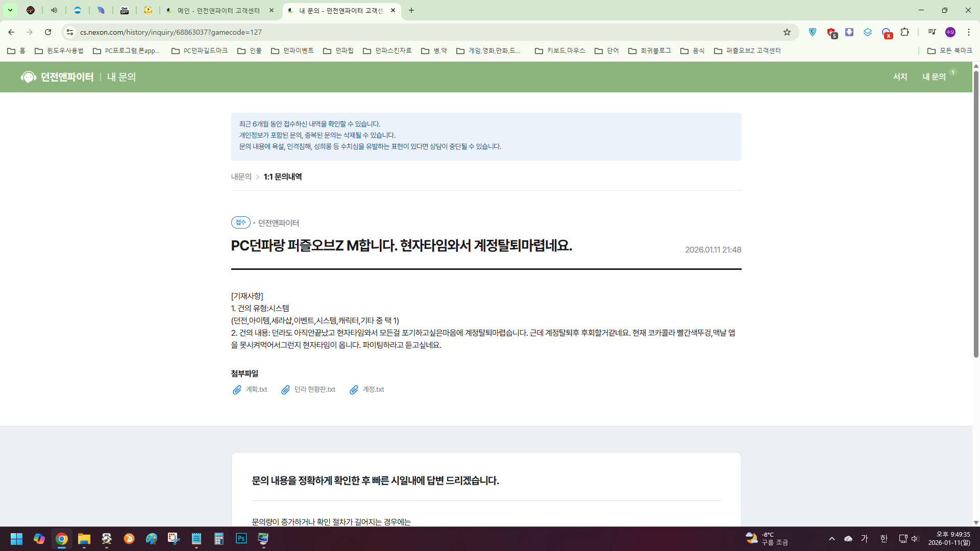Reload the page with refresh icon
This screenshot has width=980, height=551.
tap(48, 32)
